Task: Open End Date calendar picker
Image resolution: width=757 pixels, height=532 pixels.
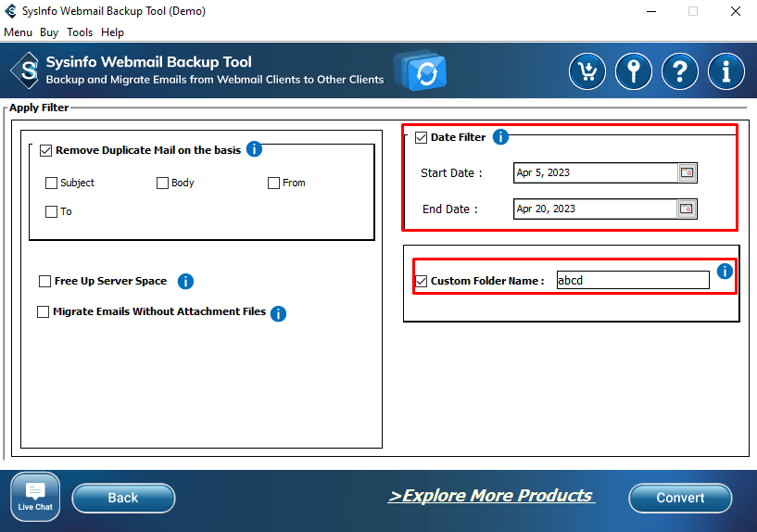Action: (687, 209)
